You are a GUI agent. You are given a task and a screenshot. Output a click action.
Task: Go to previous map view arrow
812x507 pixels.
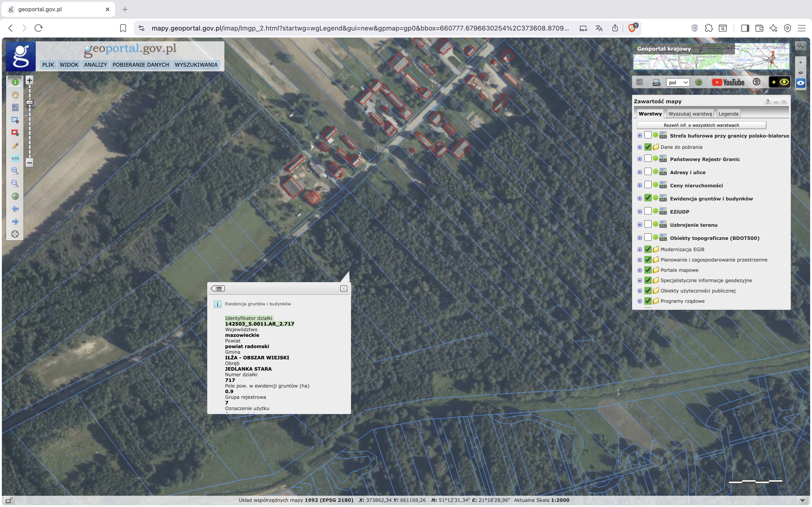pos(15,209)
